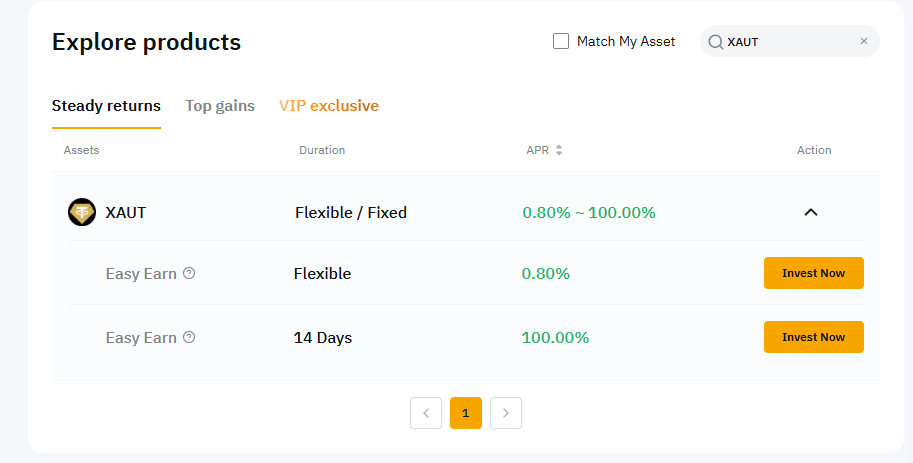The image size is (913, 463).
Task: Sort products by APR arrows
Action: (x=559, y=150)
